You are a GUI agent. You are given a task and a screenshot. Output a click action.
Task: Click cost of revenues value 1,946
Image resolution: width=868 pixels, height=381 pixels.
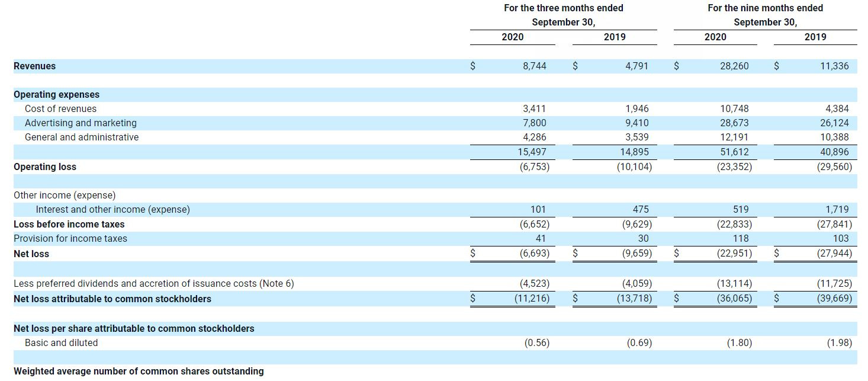[x=637, y=109]
